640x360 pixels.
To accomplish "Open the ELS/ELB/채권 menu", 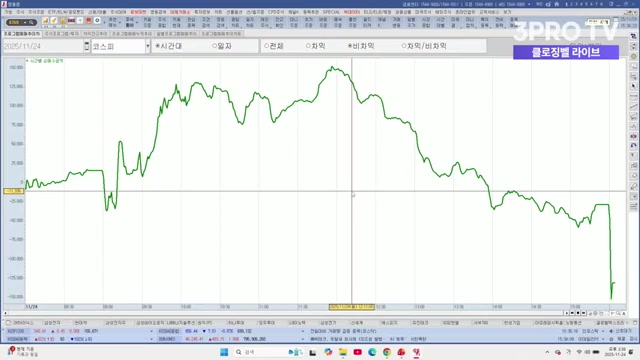I will pyautogui.click(x=378, y=12).
